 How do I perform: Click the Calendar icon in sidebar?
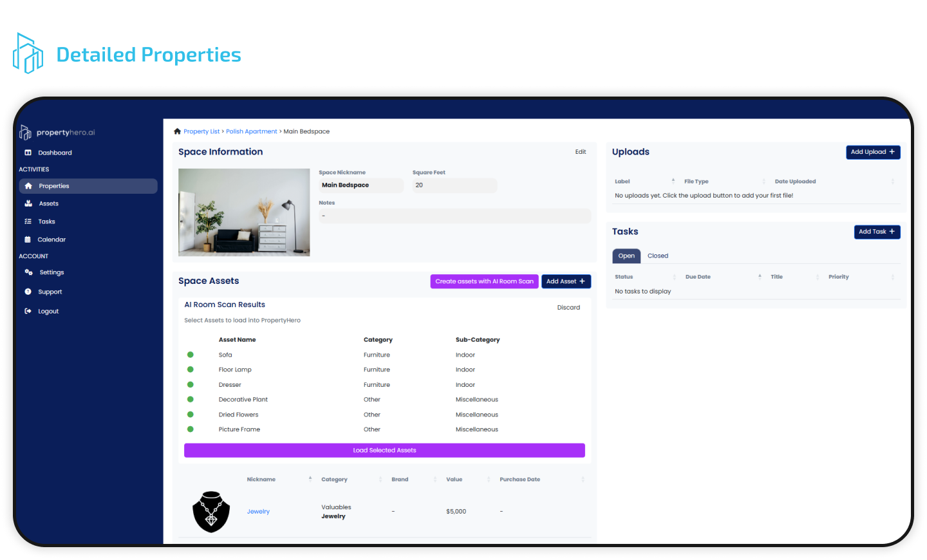click(x=28, y=239)
